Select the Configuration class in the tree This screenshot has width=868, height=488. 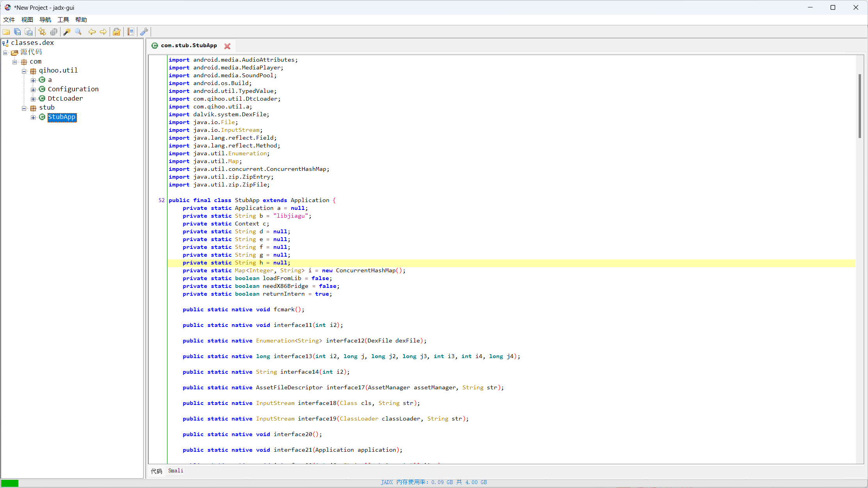coord(73,89)
